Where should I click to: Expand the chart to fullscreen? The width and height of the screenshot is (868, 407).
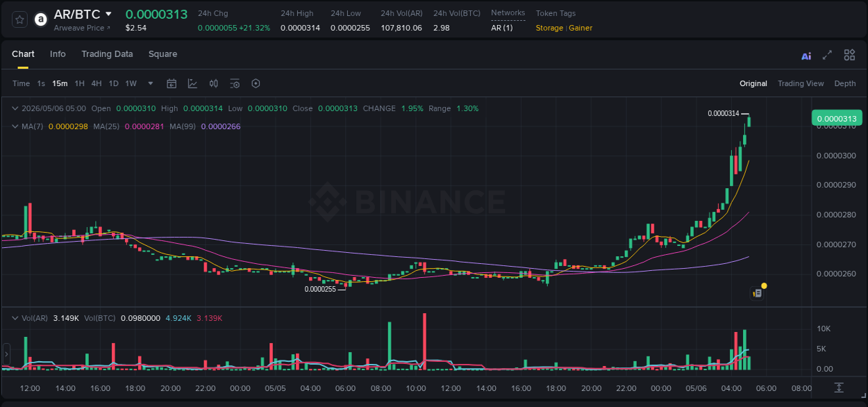click(827, 55)
